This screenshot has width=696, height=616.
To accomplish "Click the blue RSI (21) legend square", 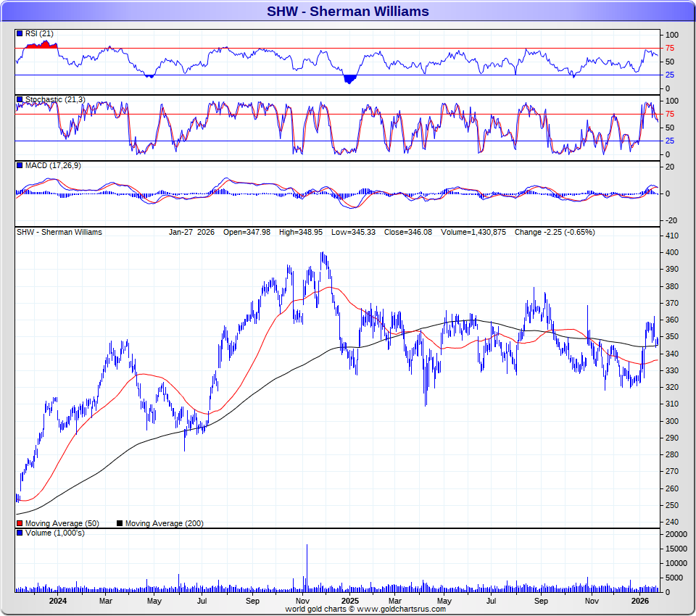I will tap(20, 34).
